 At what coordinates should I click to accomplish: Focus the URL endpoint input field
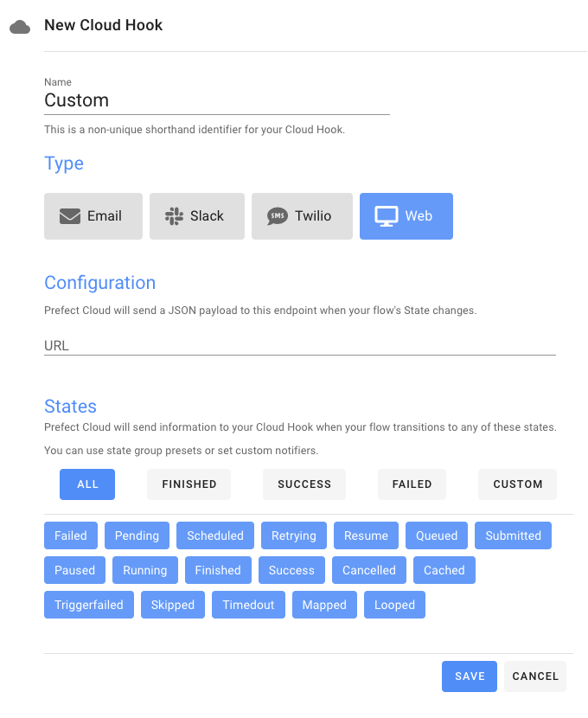pos(300,346)
